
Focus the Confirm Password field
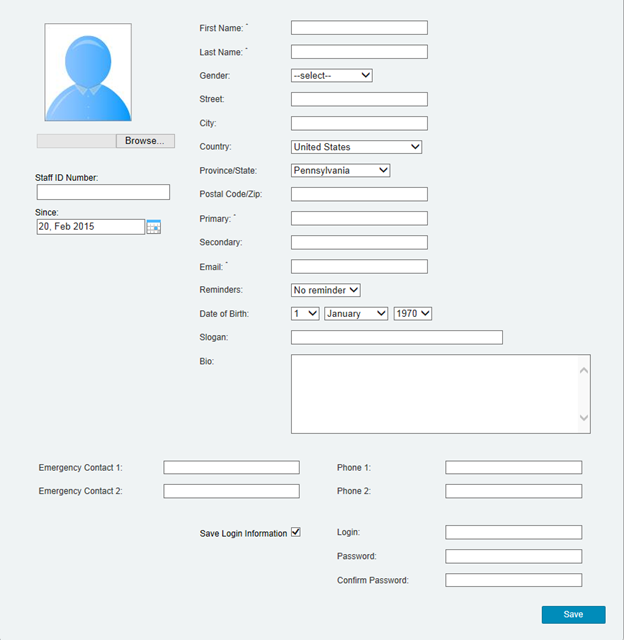click(x=513, y=580)
